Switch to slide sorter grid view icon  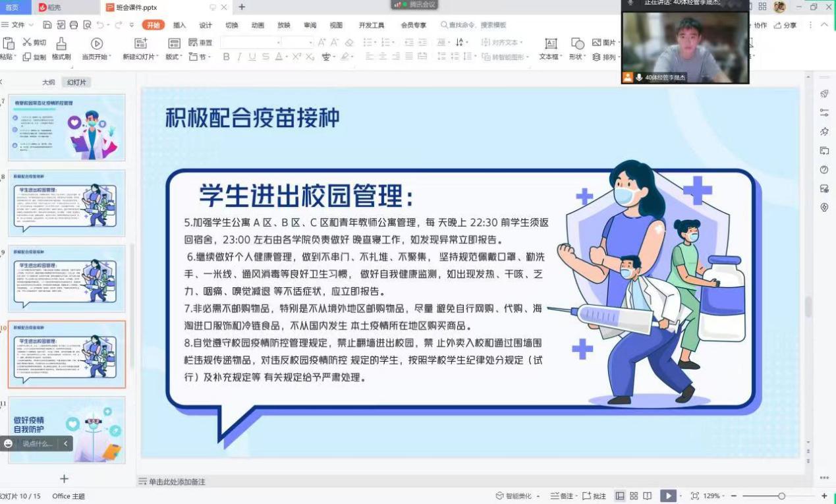[x=634, y=496]
